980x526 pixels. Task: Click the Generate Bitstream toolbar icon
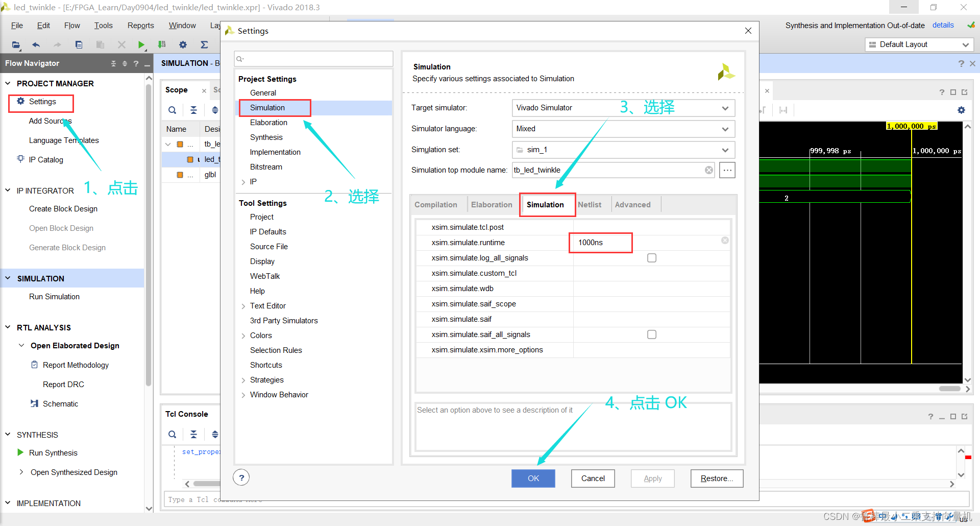tap(162, 45)
